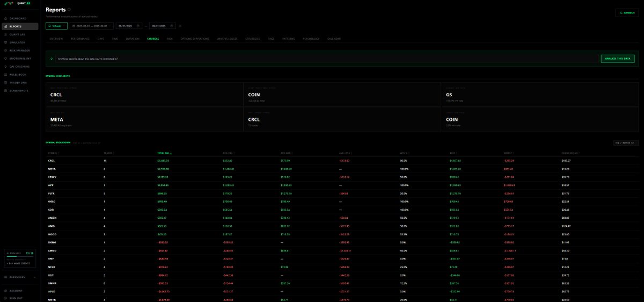The height and width of the screenshot is (302, 644).
Task: Sort table by Symbol column header
Action: (x=54, y=153)
